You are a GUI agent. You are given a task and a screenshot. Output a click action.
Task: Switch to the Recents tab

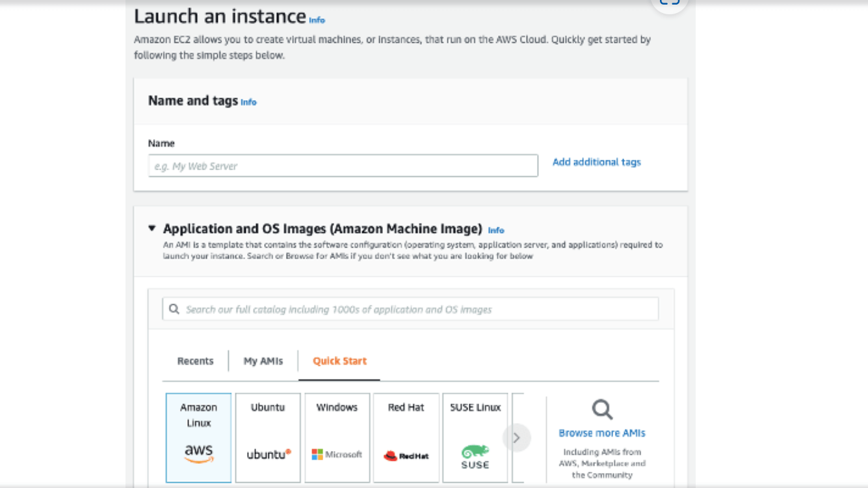(x=194, y=361)
